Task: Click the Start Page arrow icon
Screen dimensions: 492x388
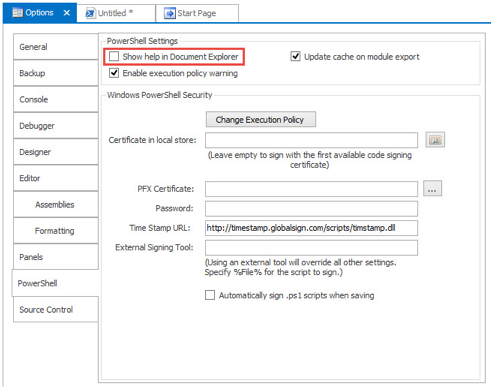Action: 170,13
